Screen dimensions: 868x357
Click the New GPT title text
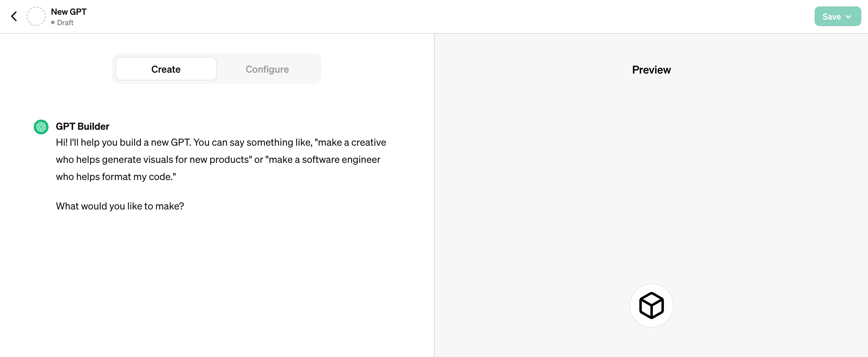(x=69, y=12)
